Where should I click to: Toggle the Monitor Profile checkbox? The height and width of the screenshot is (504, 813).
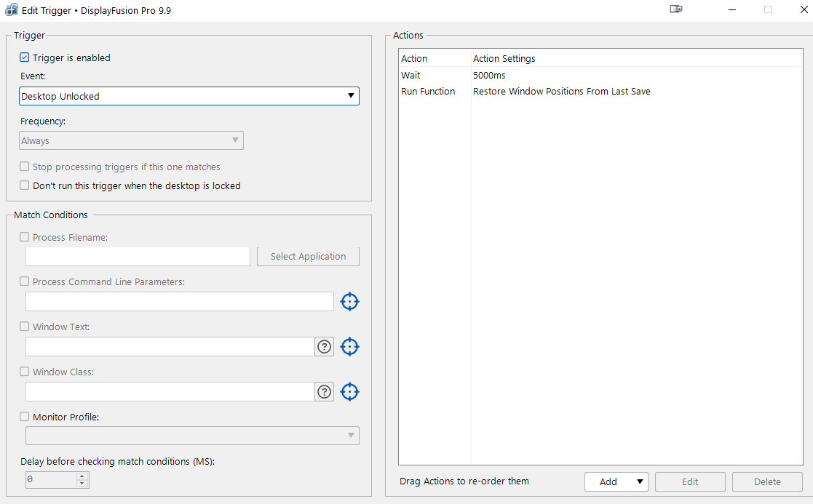[x=25, y=417]
